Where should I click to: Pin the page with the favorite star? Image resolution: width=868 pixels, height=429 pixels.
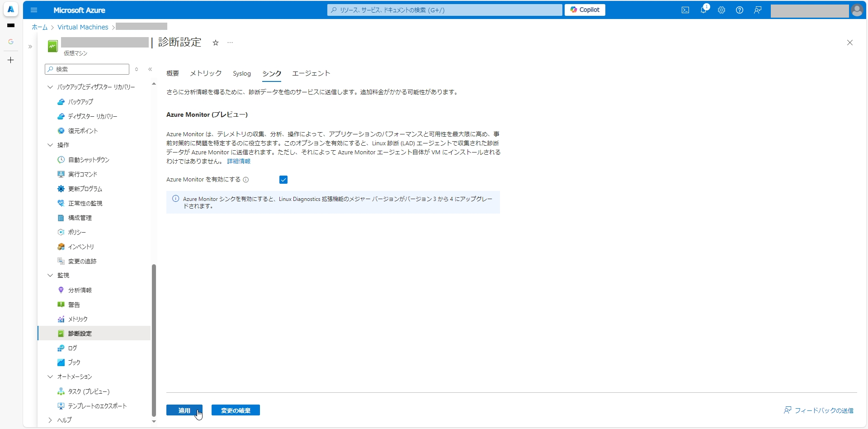(216, 43)
